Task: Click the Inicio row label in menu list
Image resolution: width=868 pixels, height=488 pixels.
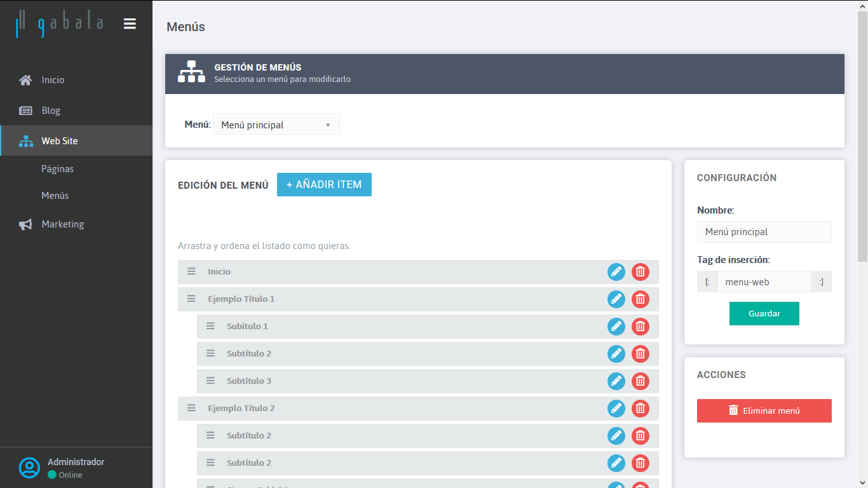Action: tap(219, 271)
